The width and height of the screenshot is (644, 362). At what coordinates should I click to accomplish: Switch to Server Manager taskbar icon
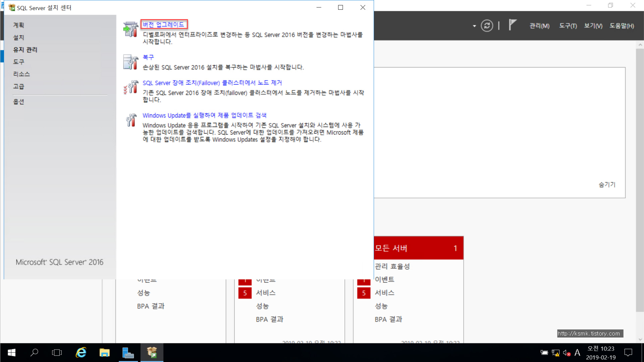pyautogui.click(x=128, y=353)
